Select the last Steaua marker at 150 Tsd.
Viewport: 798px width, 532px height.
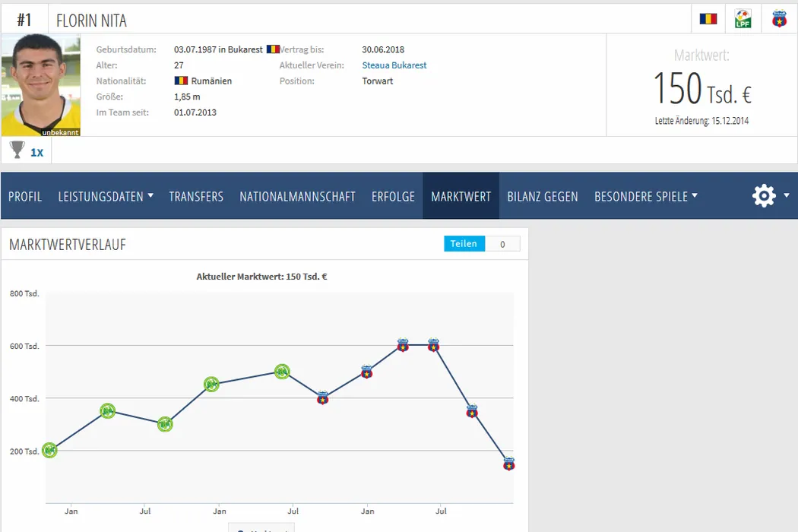tap(508, 464)
